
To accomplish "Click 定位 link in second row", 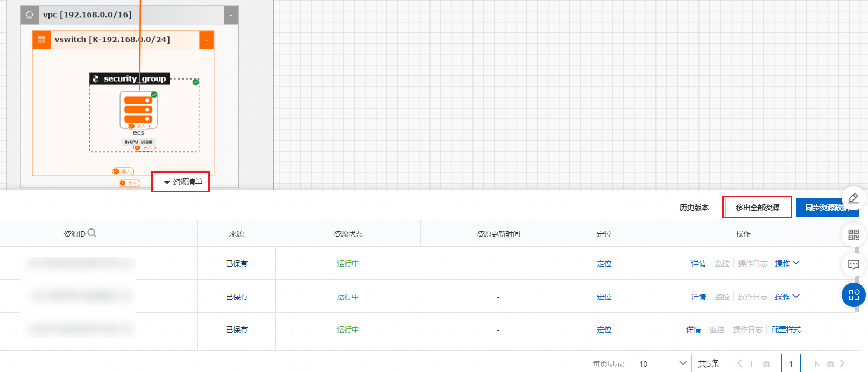I will coord(604,297).
